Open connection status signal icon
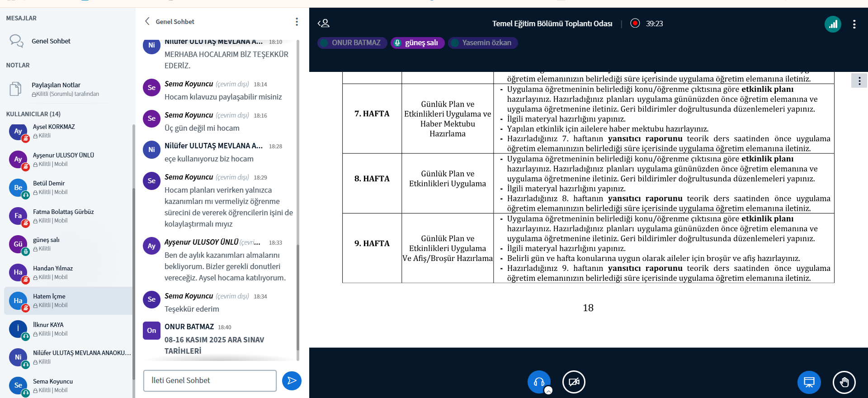The width and height of the screenshot is (868, 398). (x=832, y=24)
